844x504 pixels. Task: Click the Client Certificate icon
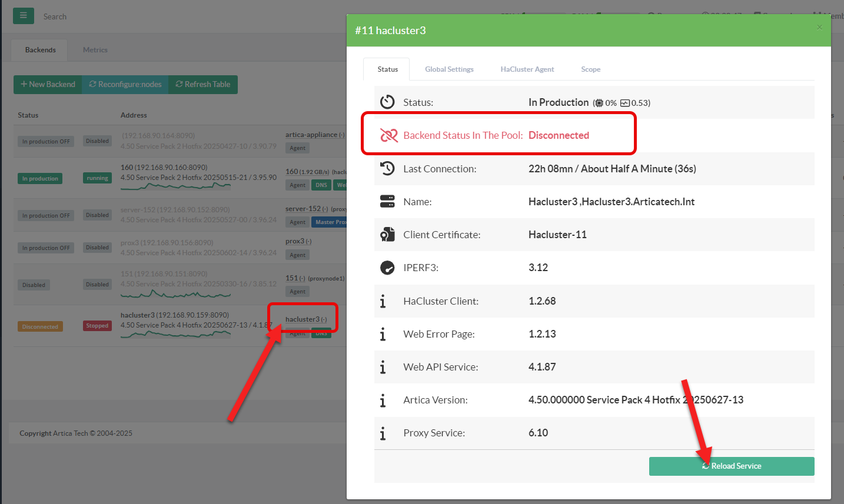click(x=387, y=235)
